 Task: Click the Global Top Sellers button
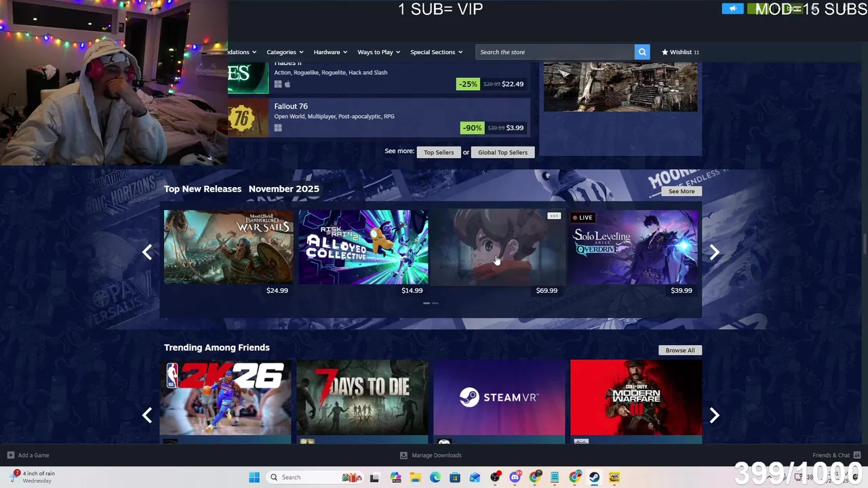pyautogui.click(x=502, y=152)
